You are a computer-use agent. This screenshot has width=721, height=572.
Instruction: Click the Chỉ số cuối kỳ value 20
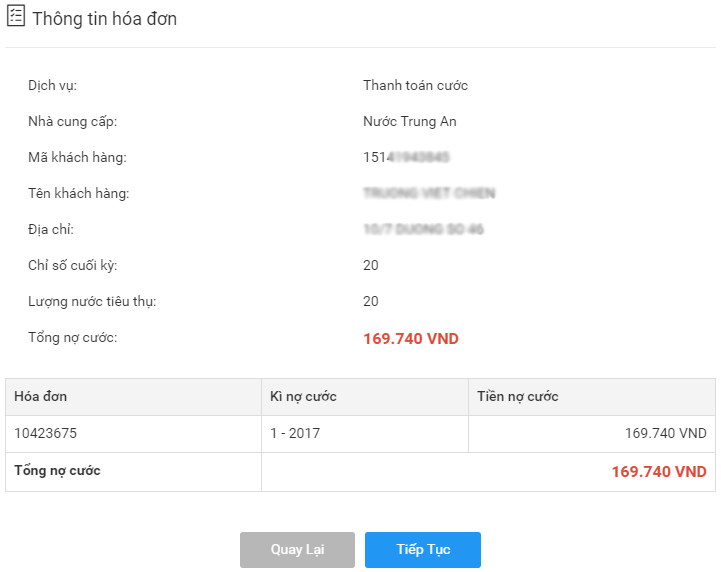tap(371, 265)
